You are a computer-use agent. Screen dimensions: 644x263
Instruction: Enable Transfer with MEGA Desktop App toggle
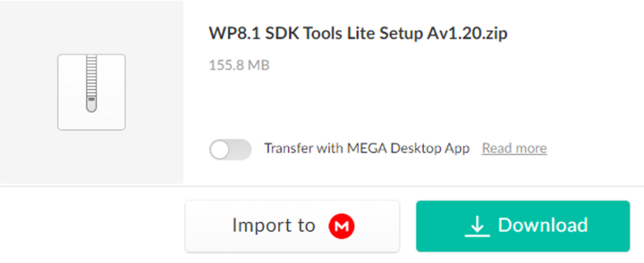(x=230, y=149)
